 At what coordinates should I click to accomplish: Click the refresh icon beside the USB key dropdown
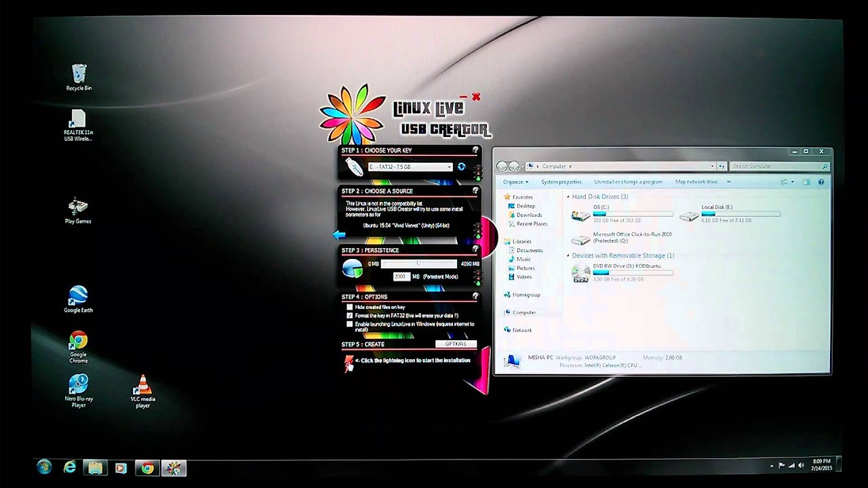coord(462,166)
